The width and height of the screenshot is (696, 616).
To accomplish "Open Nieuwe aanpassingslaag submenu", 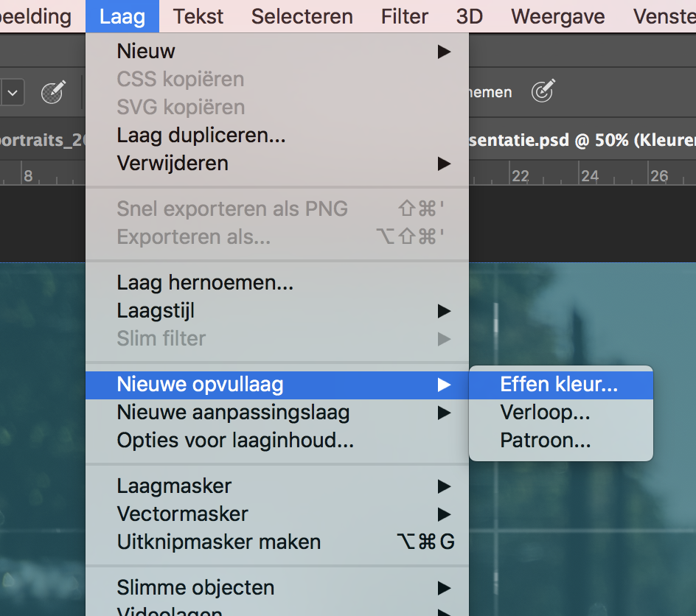I will tap(277, 413).
